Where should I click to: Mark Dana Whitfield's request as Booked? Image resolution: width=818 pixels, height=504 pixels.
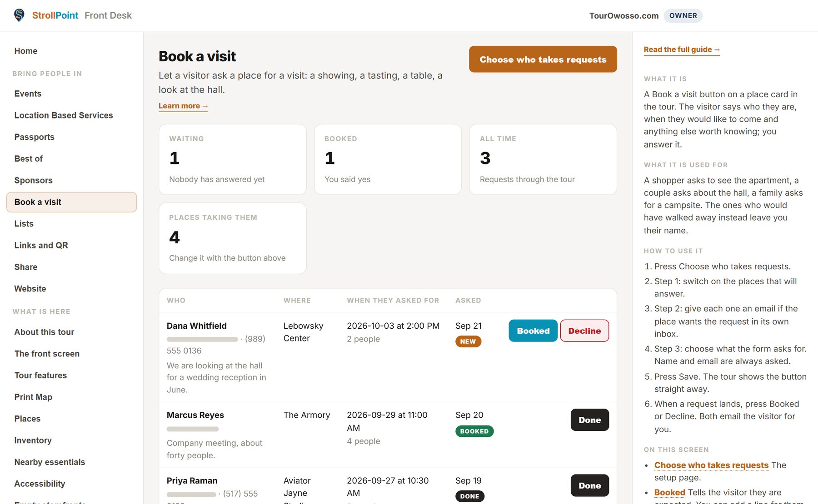(533, 331)
